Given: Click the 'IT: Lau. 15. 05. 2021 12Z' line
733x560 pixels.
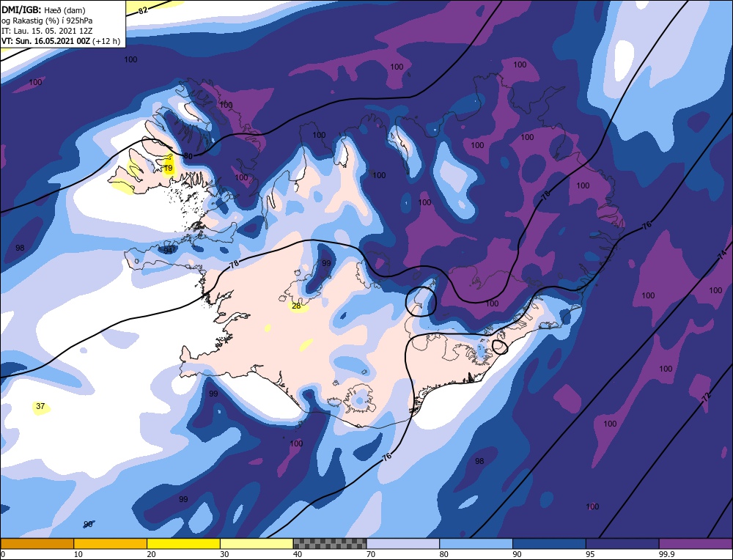Looking at the screenshot, I should click(47, 31).
